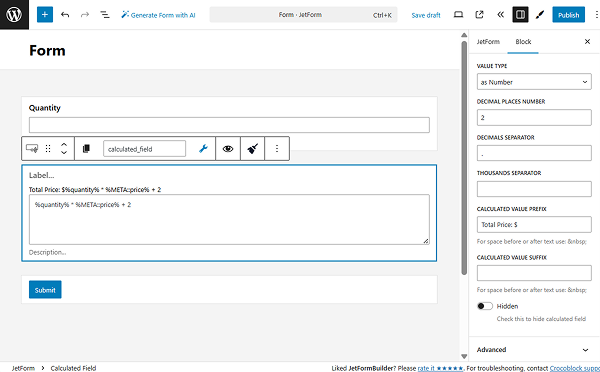This screenshot has height=372, width=600.
Task: Open the document overview list view
Action: click(x=105, y=15)
